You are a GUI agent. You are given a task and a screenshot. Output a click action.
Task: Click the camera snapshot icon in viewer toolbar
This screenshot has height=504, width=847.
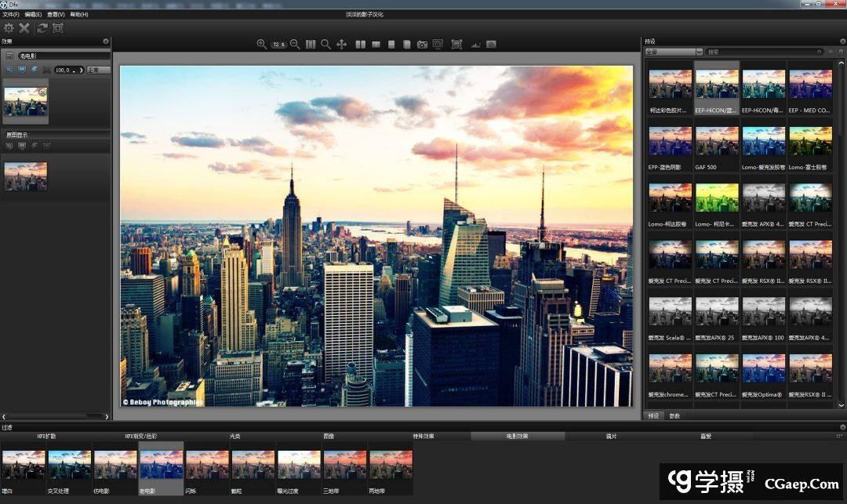(x=422, y=45)
